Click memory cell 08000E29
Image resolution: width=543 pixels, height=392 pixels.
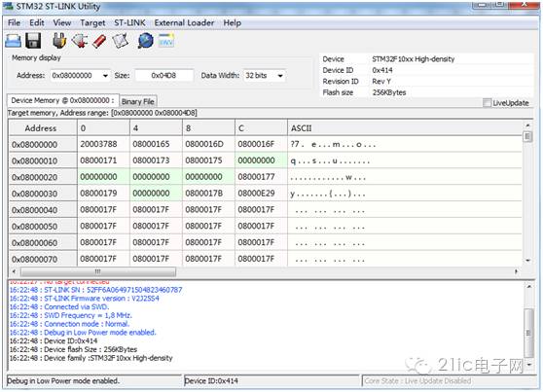pos(261,193)
